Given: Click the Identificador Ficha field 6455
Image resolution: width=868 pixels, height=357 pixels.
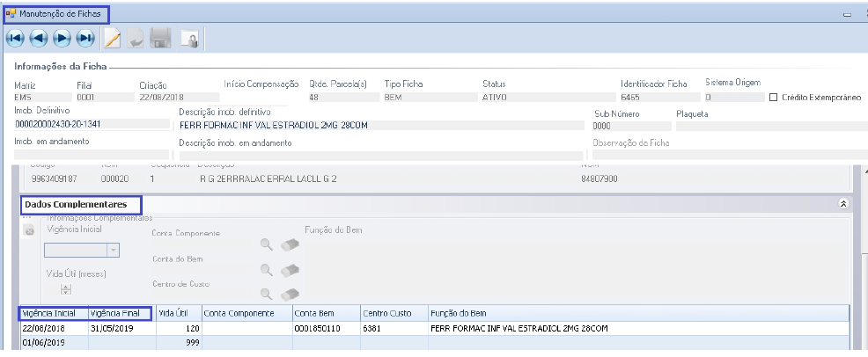Looking at the screenshot, I should pyautogui.click(x=658, y=98).
